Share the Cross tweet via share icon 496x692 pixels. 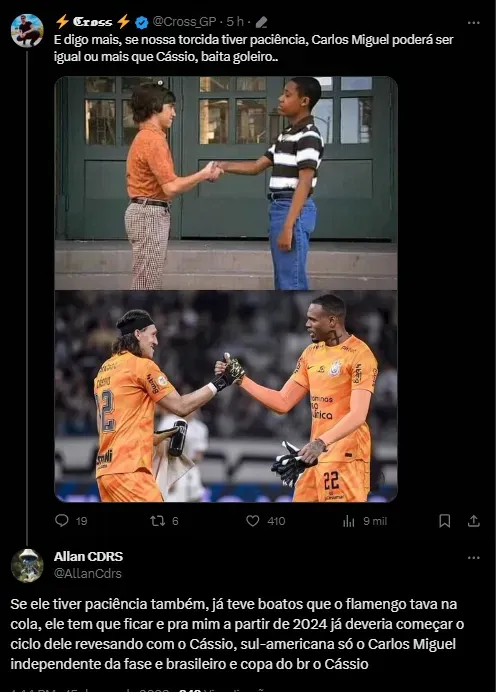473,521
